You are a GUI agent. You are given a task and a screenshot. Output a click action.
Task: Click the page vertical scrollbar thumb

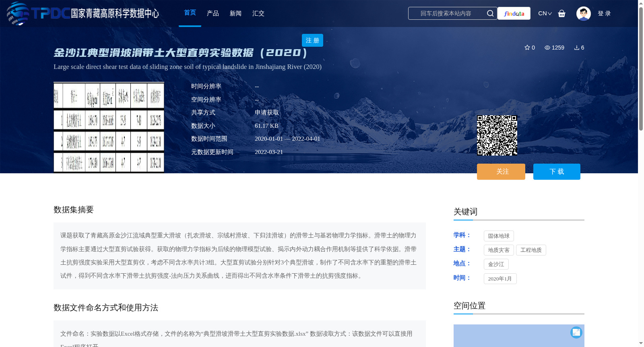[x=641, y=69]
